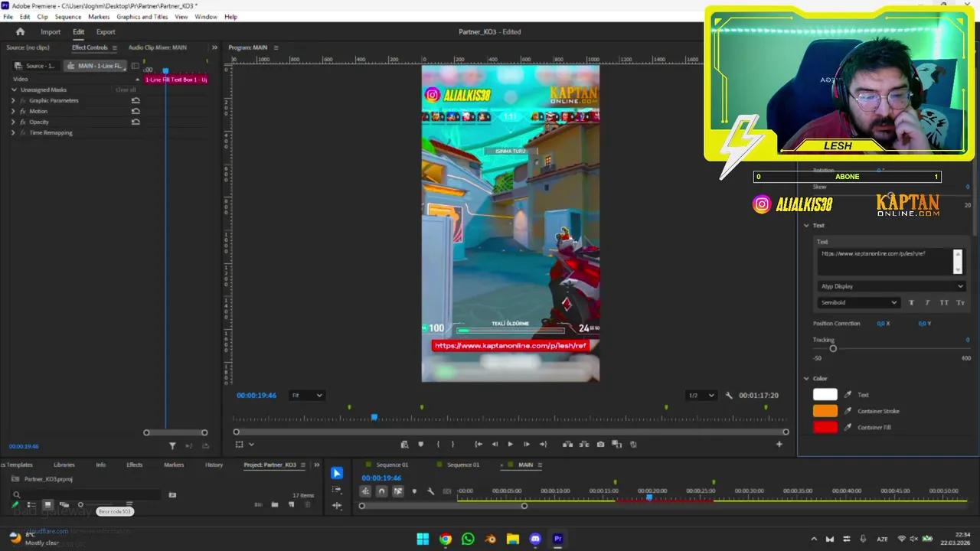
Task: Switch to the Import workspace
Action: tap(51, 31)
